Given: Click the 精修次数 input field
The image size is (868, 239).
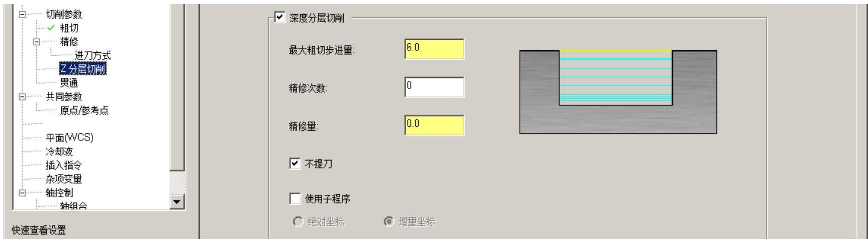Looking at the screenshot, I should click(x=434, y=88).
